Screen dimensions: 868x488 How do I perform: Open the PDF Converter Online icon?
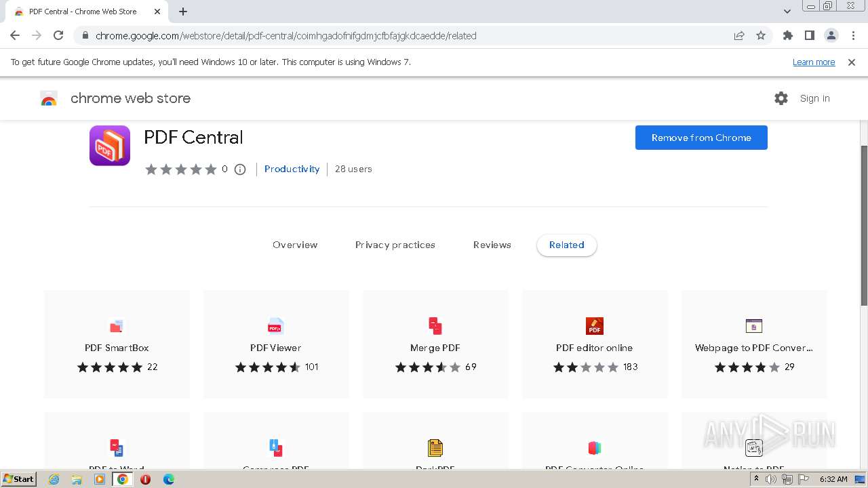coord(595,447)
